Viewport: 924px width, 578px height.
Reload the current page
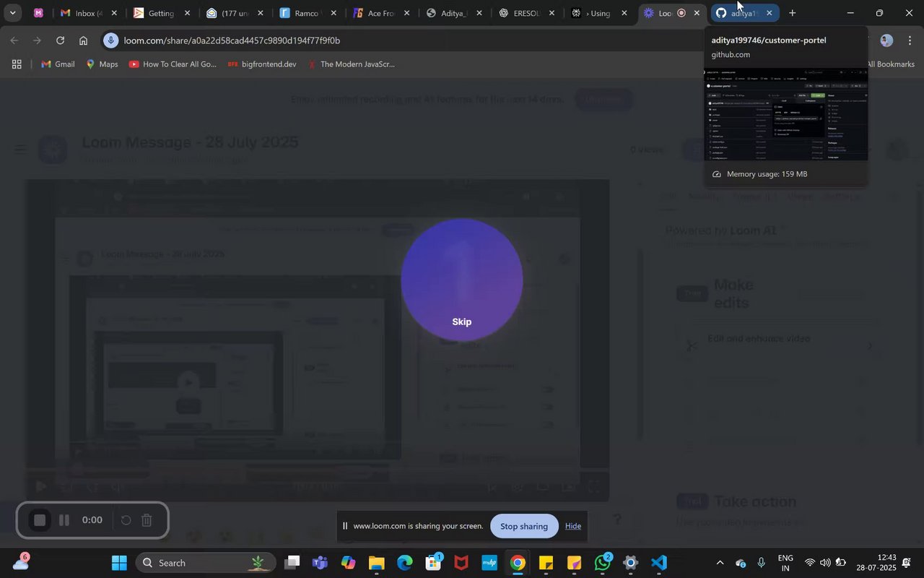[x=61, y=40]
